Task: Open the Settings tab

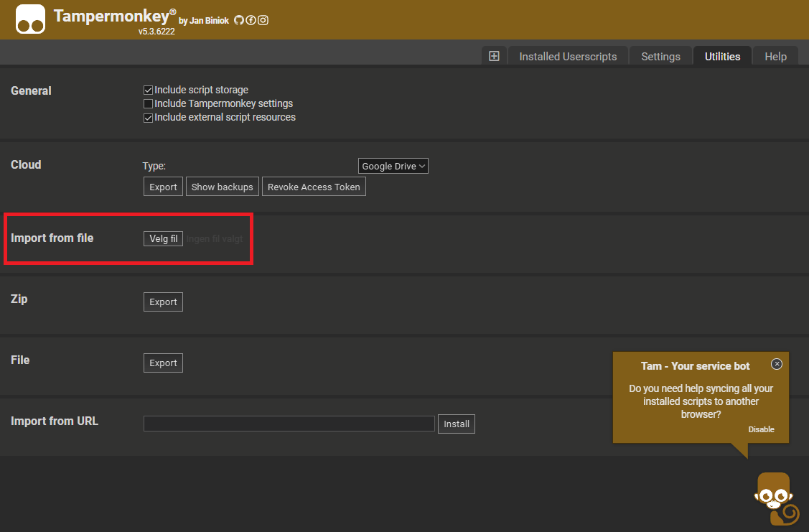Action: pos(660,57)
